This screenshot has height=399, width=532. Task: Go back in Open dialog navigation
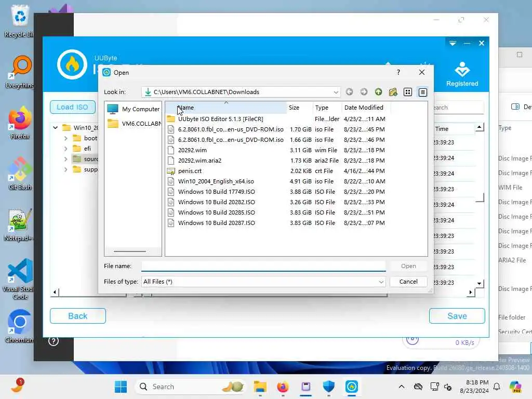[349, 92]
